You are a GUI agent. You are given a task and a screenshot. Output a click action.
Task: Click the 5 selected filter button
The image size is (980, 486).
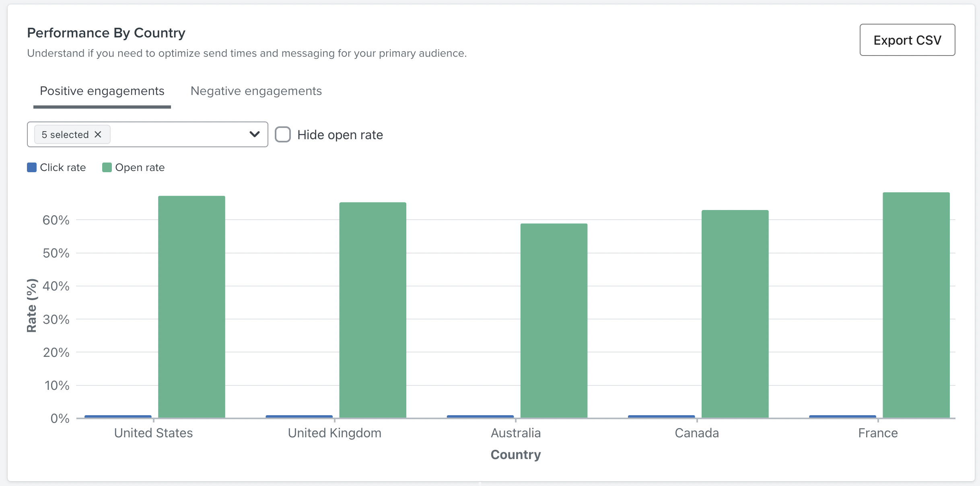pos(71,134)
